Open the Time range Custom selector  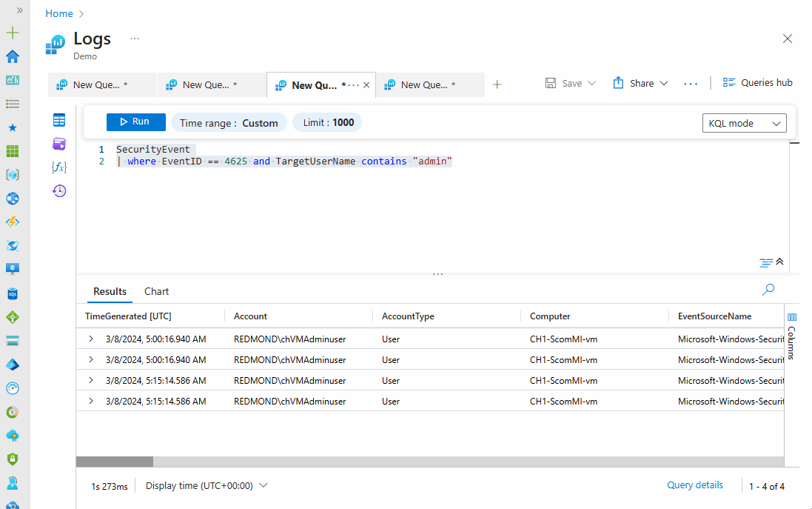pyautogui.click(x=229, y=123)
